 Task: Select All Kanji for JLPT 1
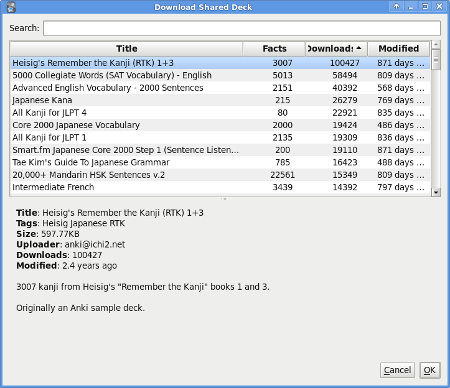click(220, 138)
